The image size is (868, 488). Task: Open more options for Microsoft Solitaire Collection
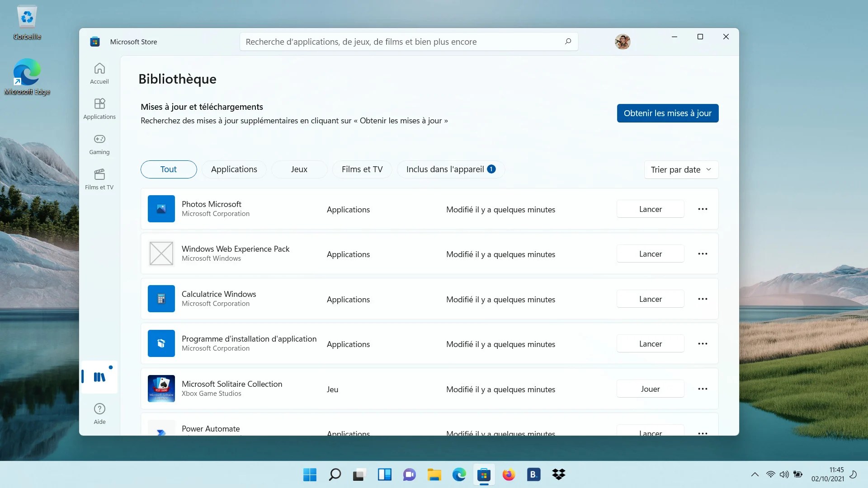(703, 389)
